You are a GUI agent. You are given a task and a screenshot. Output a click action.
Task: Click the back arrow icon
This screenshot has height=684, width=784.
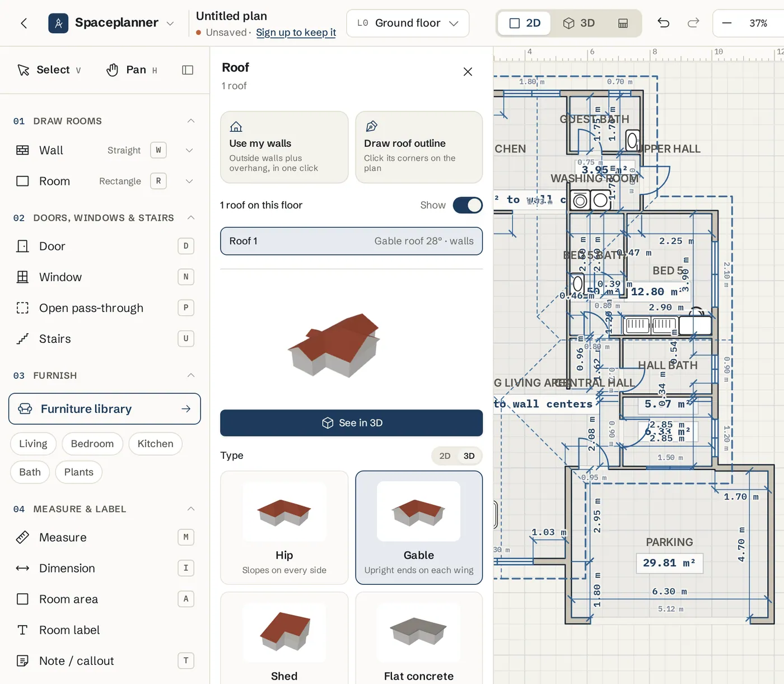(24, 23)
